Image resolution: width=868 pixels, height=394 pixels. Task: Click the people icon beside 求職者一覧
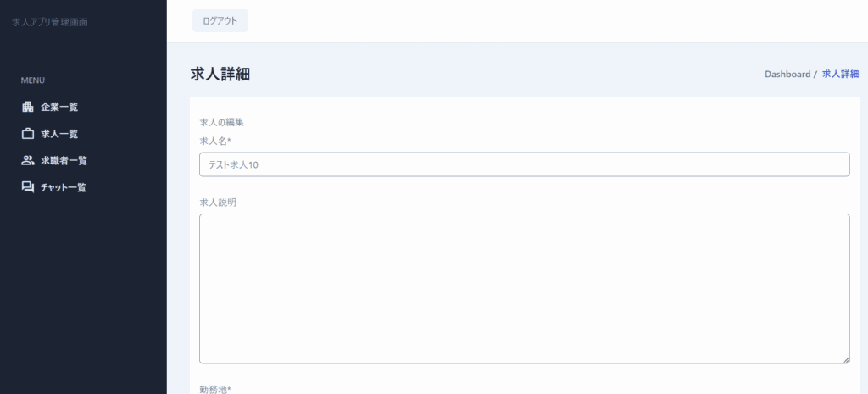point(27,160)
